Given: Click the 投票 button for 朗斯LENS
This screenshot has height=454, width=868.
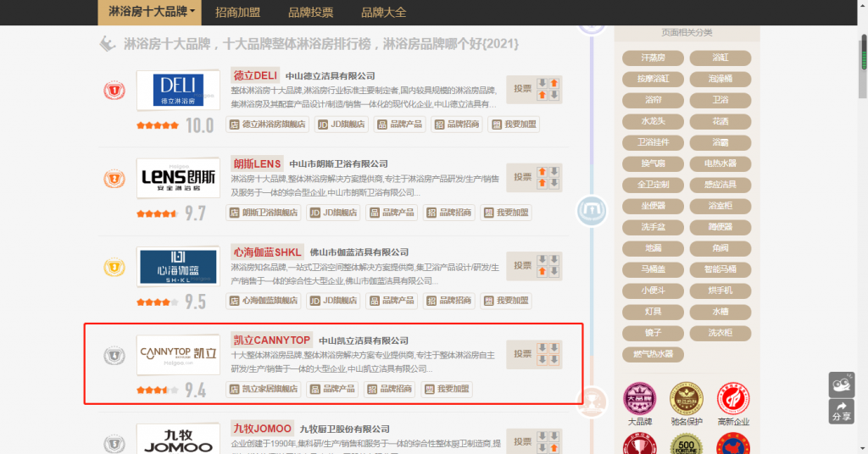Looking at the screenshot, I should (x=523, y=178).
